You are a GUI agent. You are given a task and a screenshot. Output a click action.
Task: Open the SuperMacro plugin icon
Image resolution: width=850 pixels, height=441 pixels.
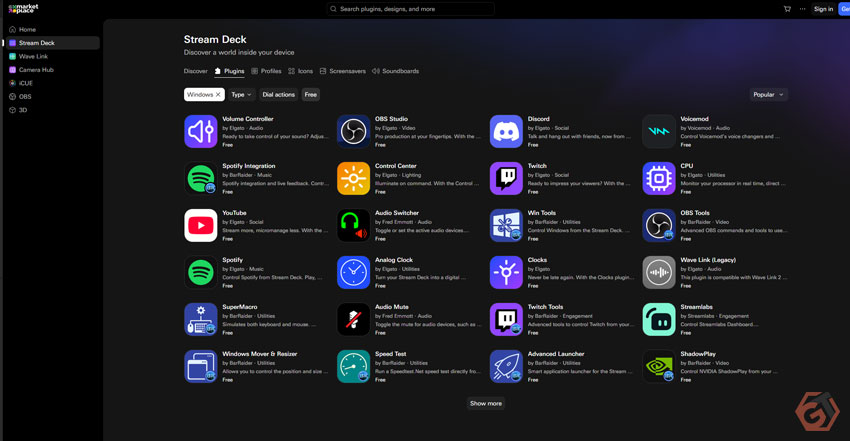201,320
